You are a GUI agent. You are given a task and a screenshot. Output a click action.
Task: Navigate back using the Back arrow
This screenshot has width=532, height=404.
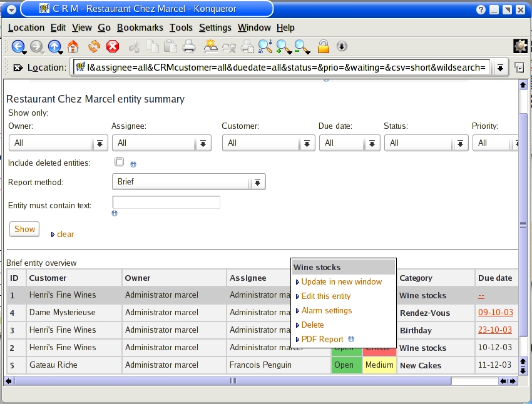18,46
